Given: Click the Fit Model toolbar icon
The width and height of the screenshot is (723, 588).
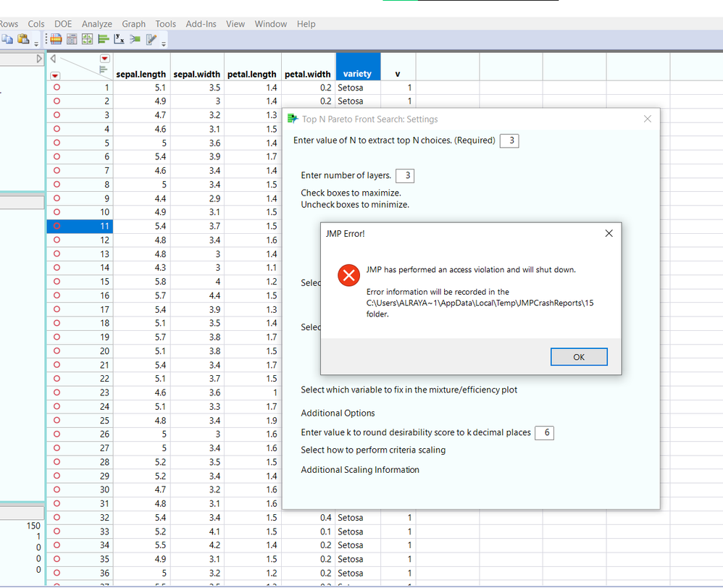Looking at the screenshot, I should tap(135, 39).
